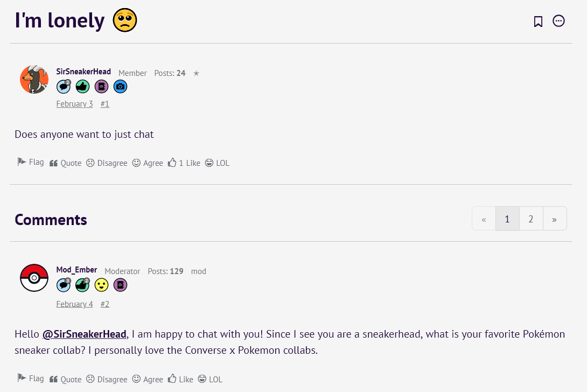
Task: Go to comments page 2
Action: pos(531,219)
